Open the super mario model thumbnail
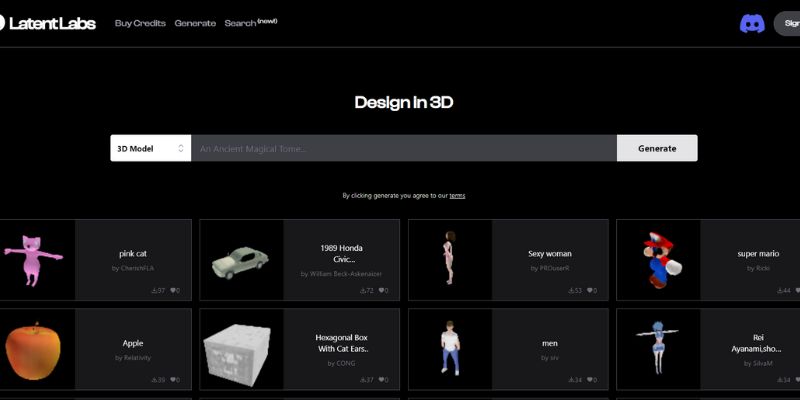Image resolution: width=800 pixels, height=400 pixels. (x=658, y=260)
